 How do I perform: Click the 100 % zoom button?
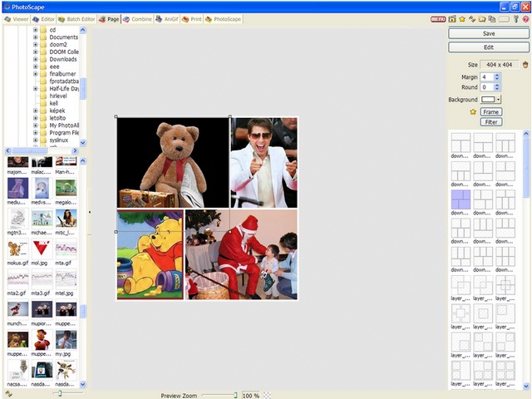pos(251,396)
